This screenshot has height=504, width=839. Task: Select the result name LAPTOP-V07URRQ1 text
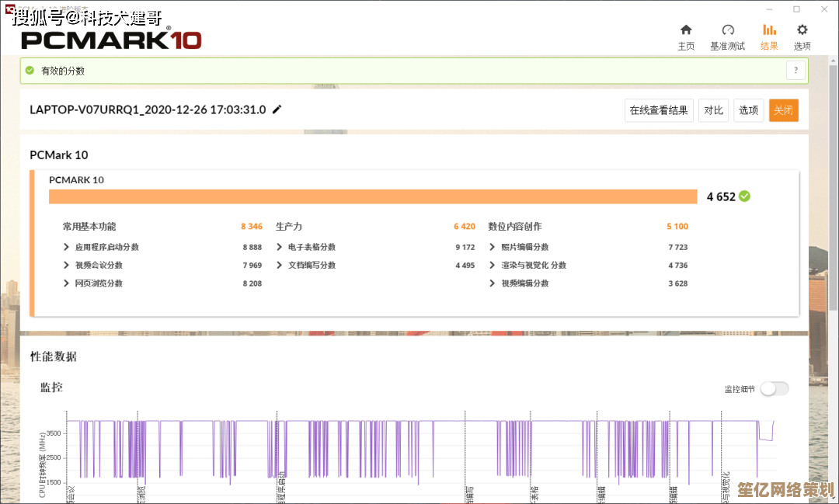tap(148, 109)
